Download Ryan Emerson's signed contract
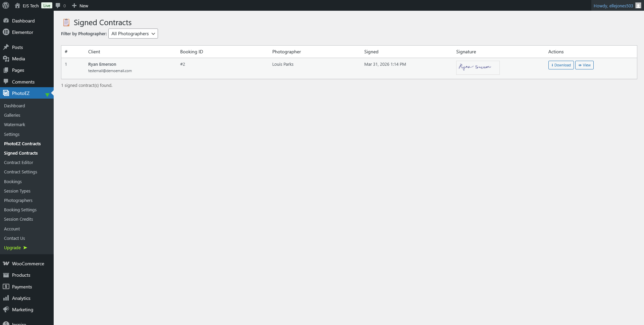The width and height of the screenshot is (644, 325). point(561,65)
